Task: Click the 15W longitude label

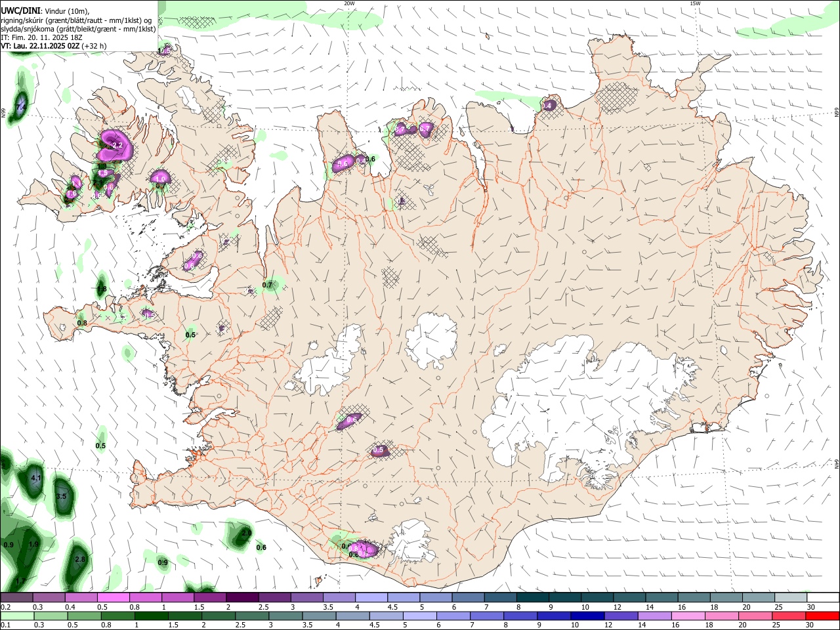Action: (695, 3)
